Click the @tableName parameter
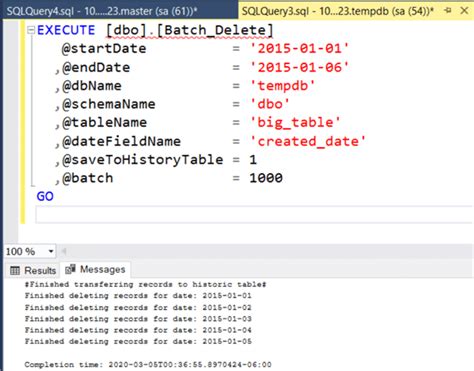Screen dimensions: 474x371 point(104,123)
